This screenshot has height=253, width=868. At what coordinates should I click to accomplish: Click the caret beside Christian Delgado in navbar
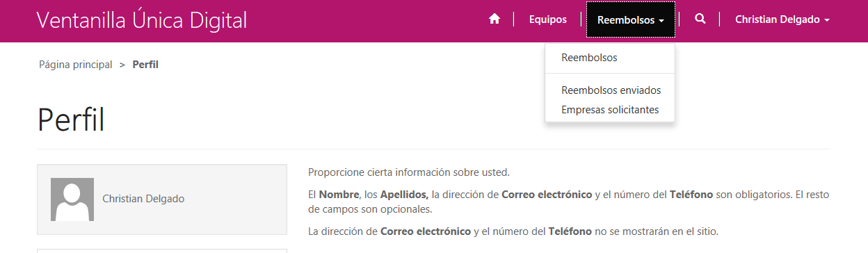pyautogui.click(x=826, y=21)
